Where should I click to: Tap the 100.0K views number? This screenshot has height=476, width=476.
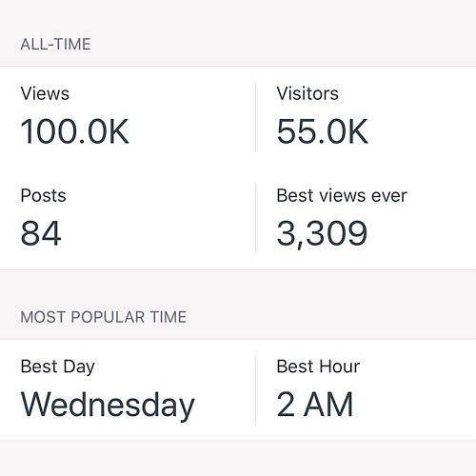pyautogui.click(x=74, y=131)
